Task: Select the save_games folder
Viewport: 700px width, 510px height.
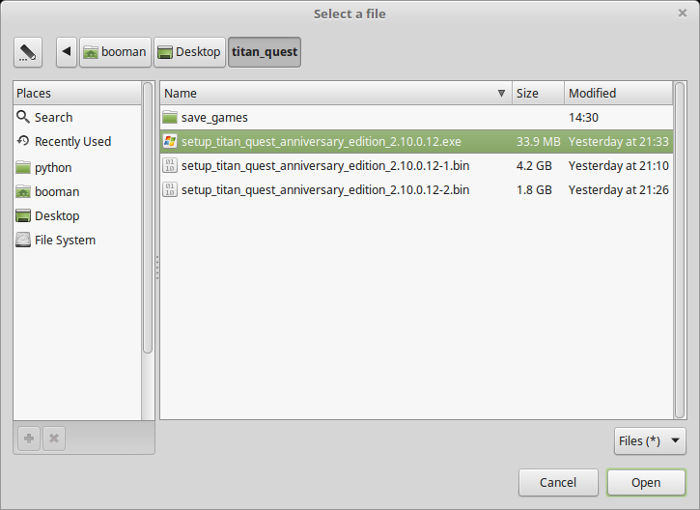Action: click(x=416, y=117)
